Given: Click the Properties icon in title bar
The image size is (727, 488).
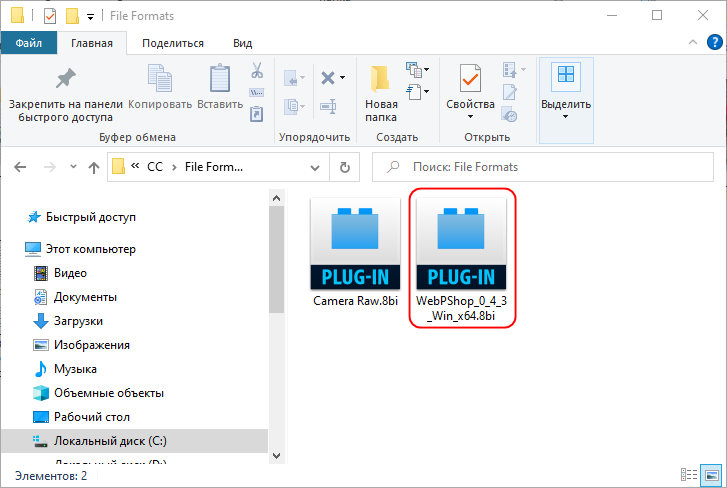Looking at the screenshot, I should [x=50, y=16].
